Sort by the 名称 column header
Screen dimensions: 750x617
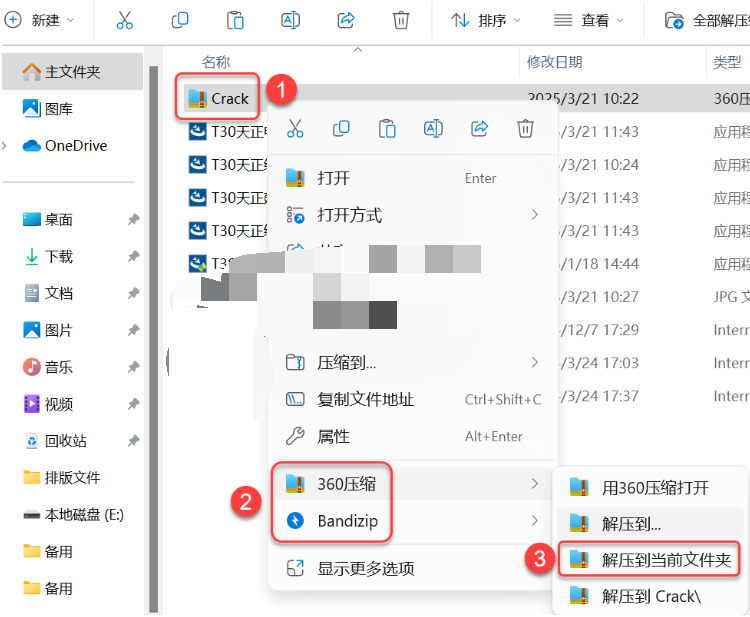(216, 62)
